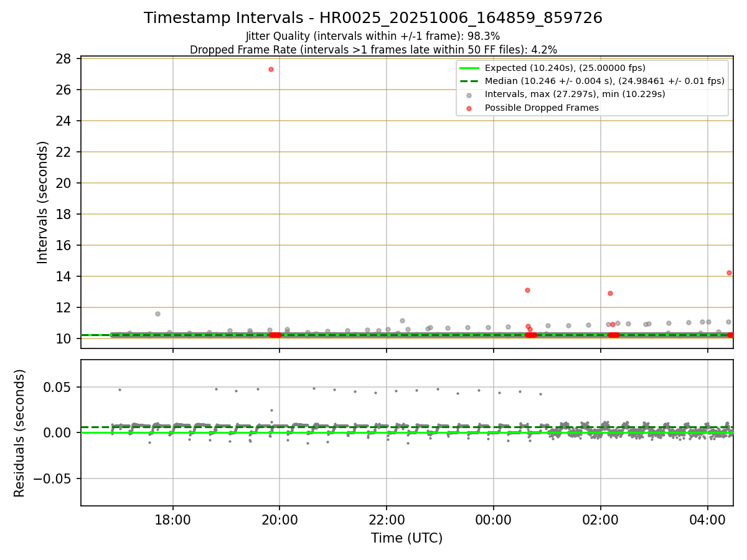Screen dimensions: 747x560
Task: Click the Dropped Frame Rate 4.2% subtitle
Action: point(373,49)
